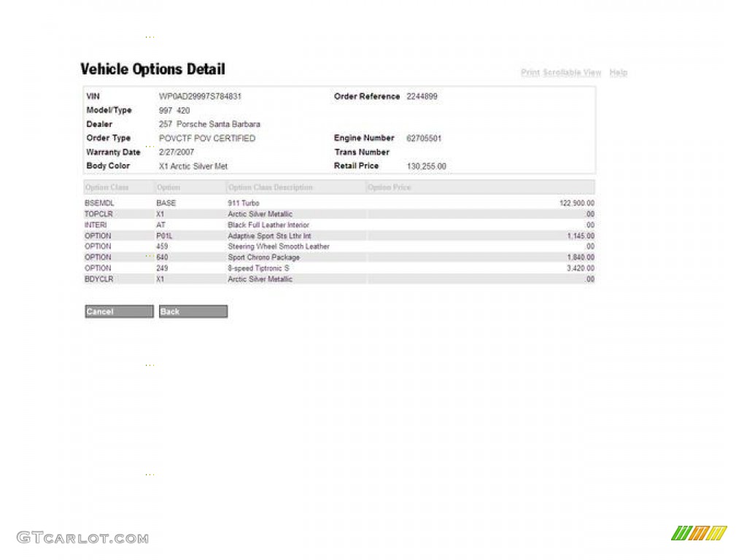Click the dealer name Porsche Santa Barbara

[x=218, y=124]
